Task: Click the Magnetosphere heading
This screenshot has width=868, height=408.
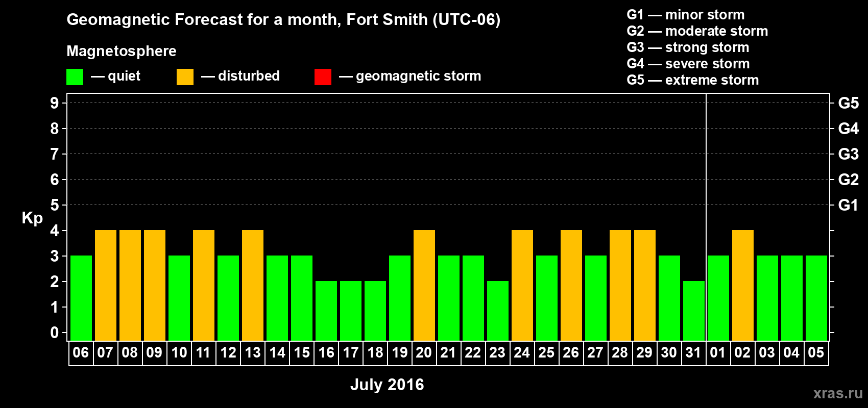Action: [122, 51]
